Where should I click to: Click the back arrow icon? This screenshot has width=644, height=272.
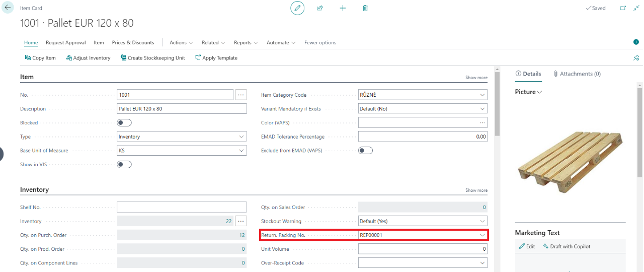pos(8,8)
